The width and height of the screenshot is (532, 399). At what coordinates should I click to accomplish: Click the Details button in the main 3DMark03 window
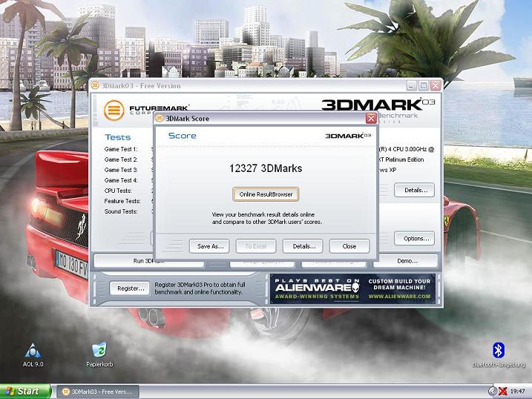click(x=414, y=190)
